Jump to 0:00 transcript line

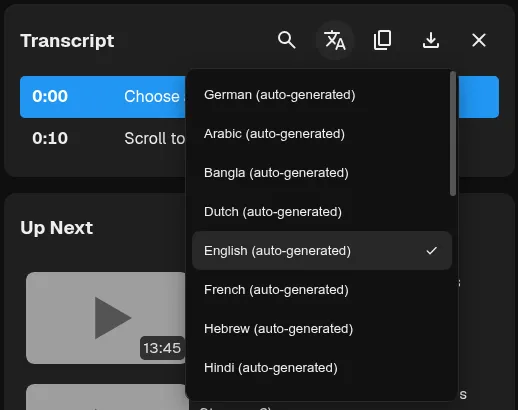point(103,97)
